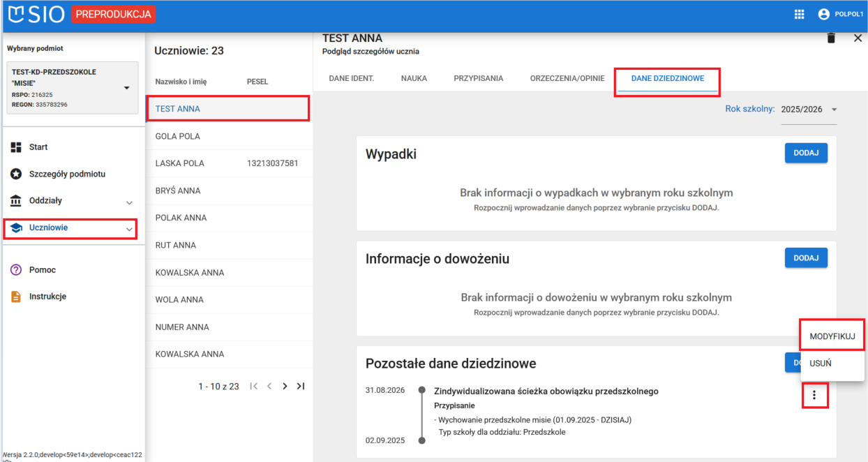Open three-dot menu for Zindywidualizowana ścieżka

[814, 396]
